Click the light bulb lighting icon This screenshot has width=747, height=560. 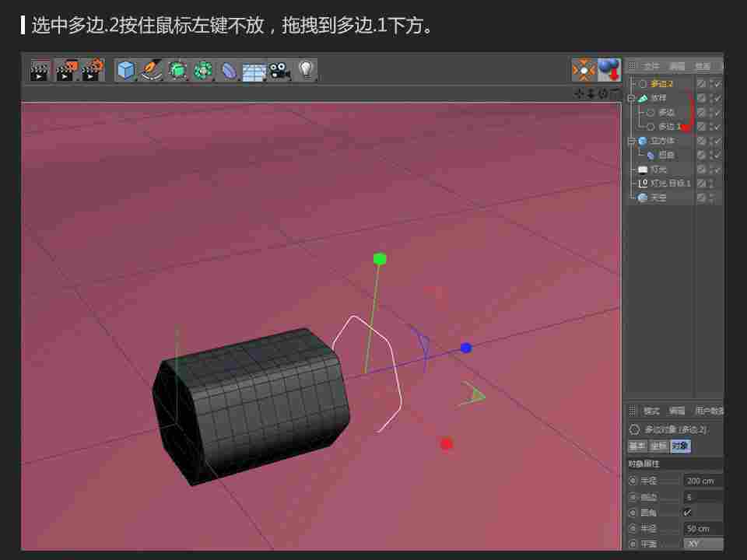[x=305, y=70]
